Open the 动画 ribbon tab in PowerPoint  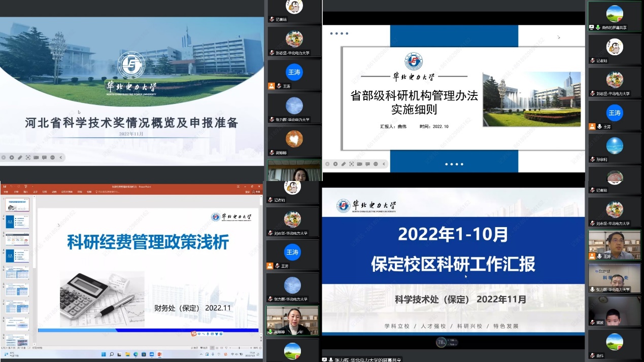point(54,192)
